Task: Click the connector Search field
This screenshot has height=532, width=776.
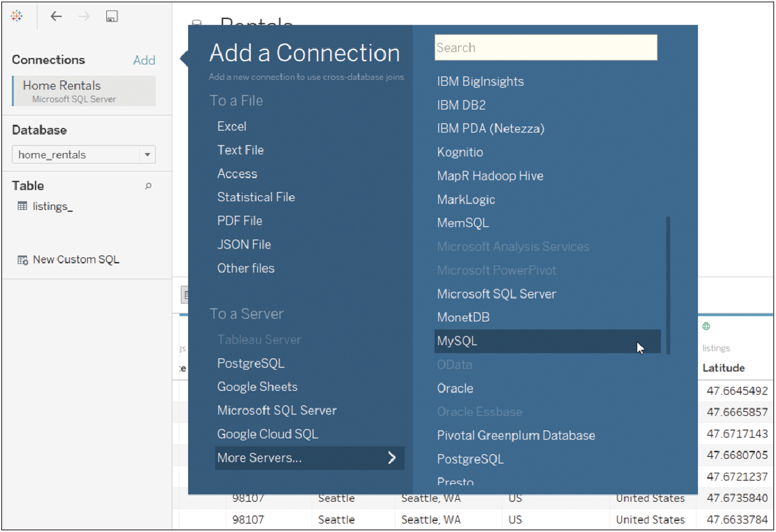Action: point(546,48)
